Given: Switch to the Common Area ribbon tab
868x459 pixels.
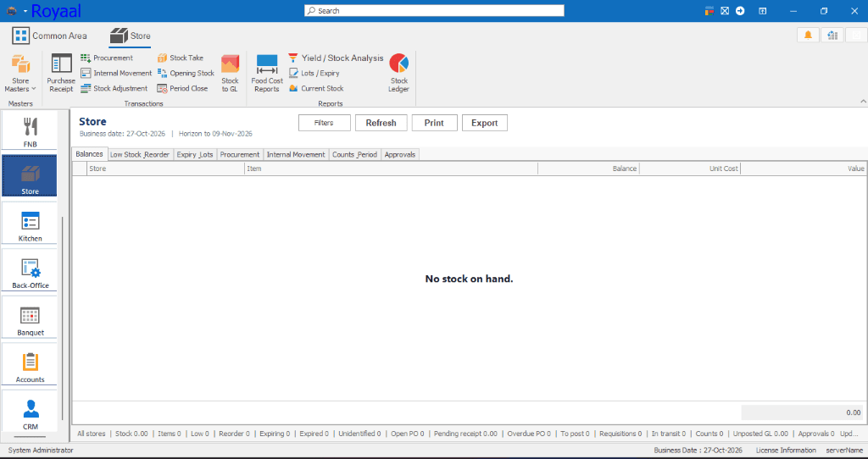Looking at the screenshot, I should coord(49,36).
